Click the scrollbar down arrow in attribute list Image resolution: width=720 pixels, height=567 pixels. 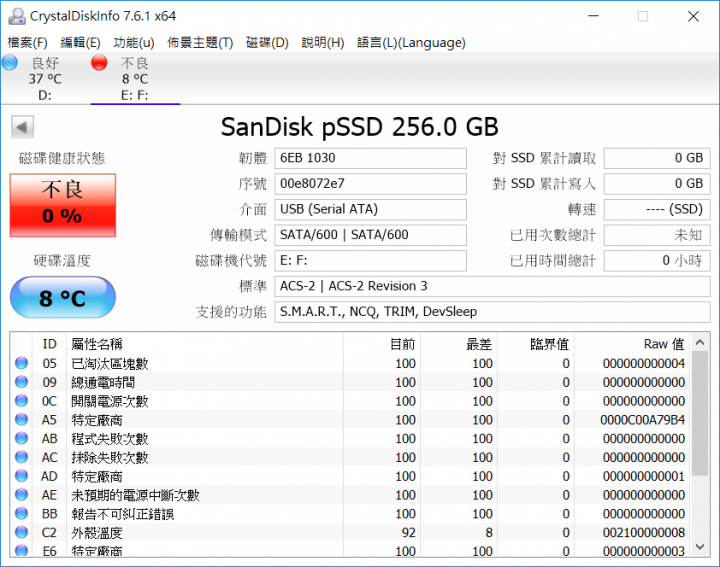click(700, 546)
